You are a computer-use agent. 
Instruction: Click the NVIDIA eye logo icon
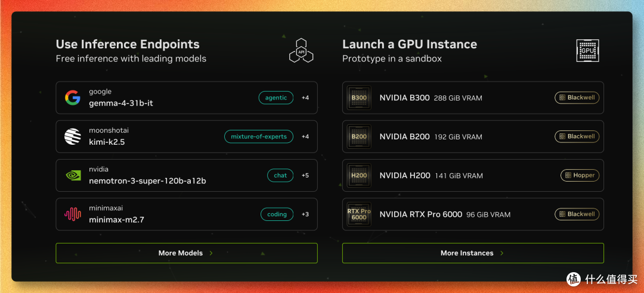73,175
